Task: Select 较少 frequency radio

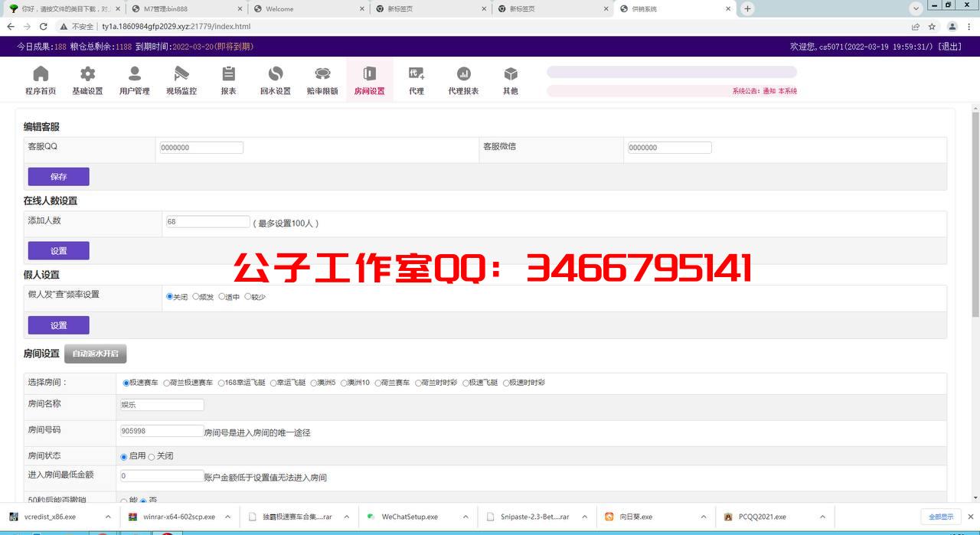Action: 247,296
